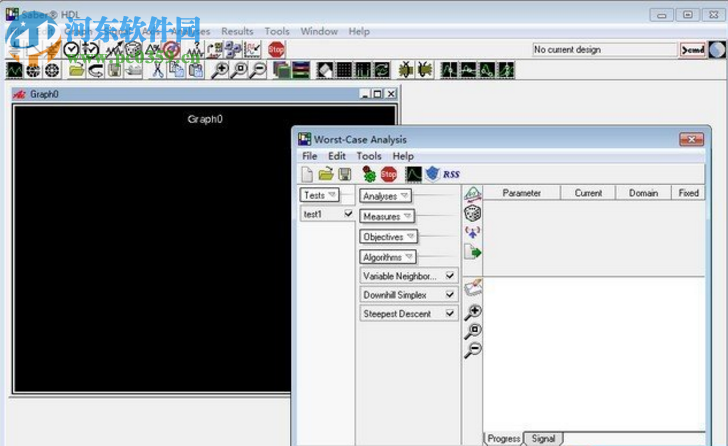Click the save floppy icon in Worst-Case Analysis
728x446 pixels.
coord(344,175)
